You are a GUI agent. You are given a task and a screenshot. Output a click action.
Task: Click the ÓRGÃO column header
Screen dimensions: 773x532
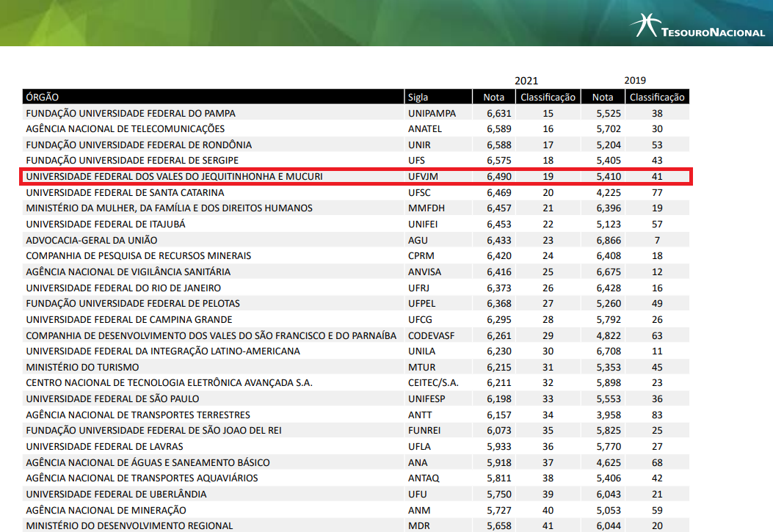coord(43,97)
